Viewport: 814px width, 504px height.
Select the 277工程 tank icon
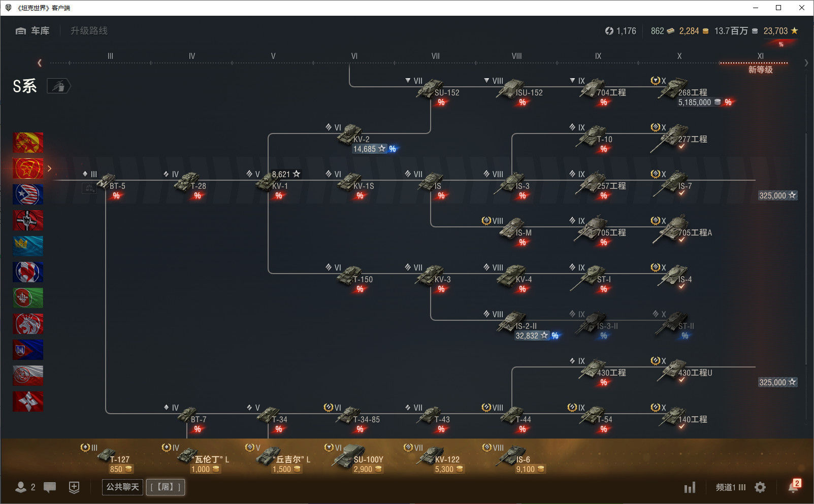tap(669, 139)
